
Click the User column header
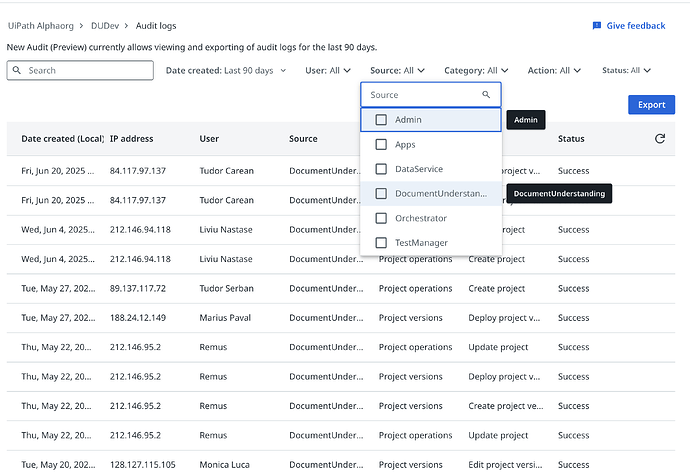tap(209, 139)
